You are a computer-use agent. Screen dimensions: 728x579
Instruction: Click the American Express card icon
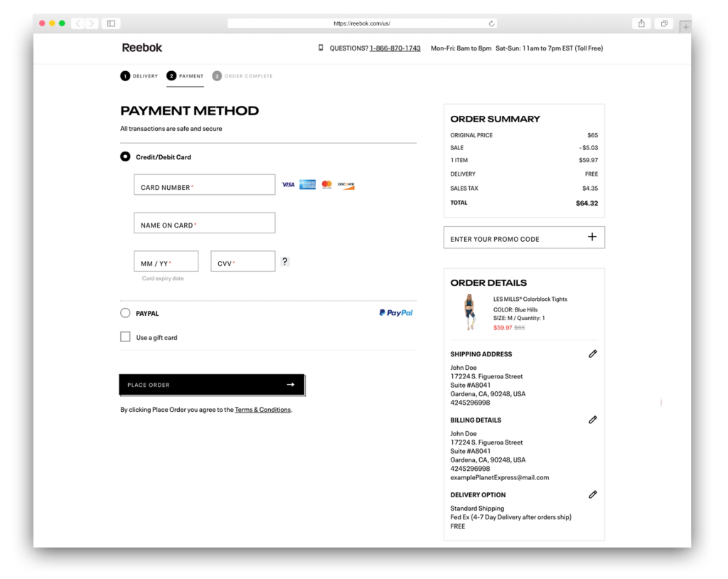click(307, 184)
